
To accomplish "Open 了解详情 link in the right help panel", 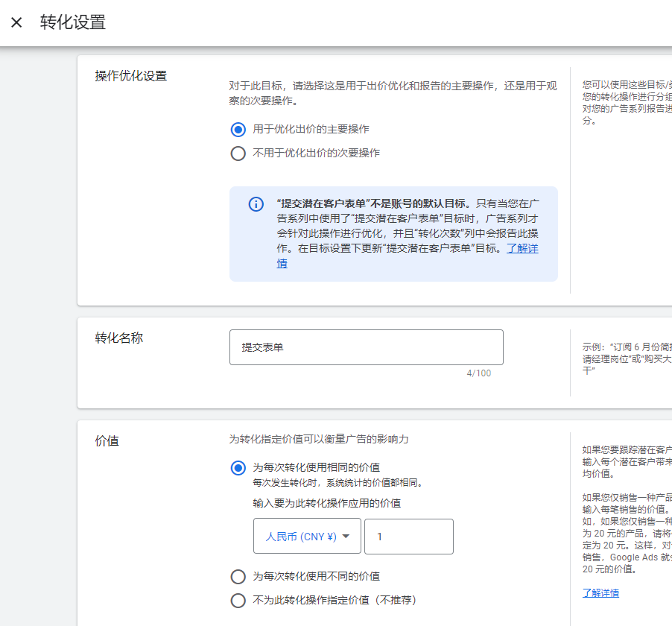I will click(600, 593).
